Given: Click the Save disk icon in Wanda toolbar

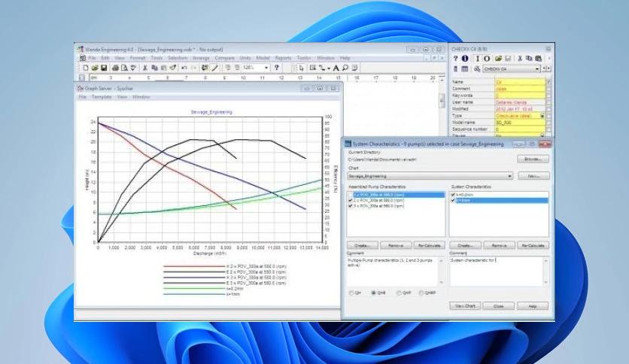Looking at the screenshot, I should point(104,68).
